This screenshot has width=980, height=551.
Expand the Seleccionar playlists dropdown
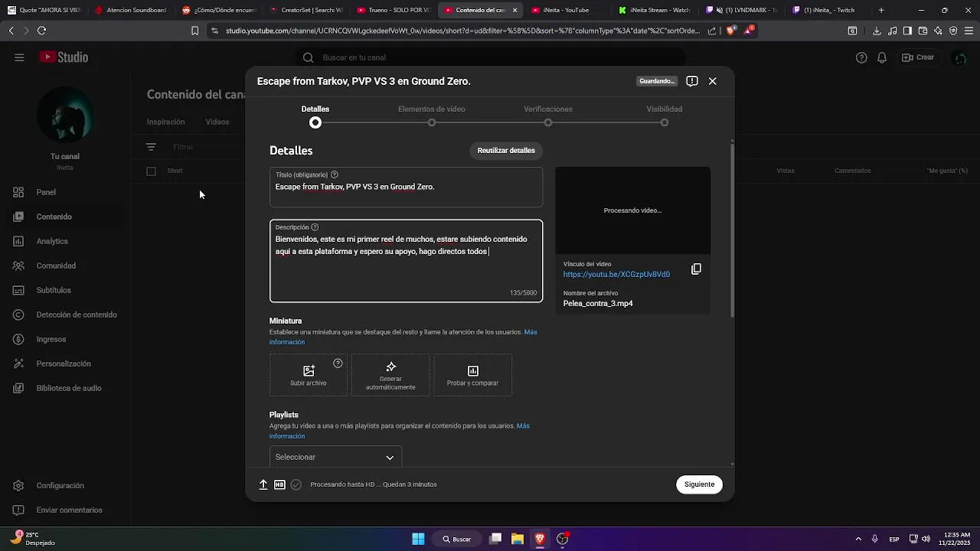coord(335,457)
